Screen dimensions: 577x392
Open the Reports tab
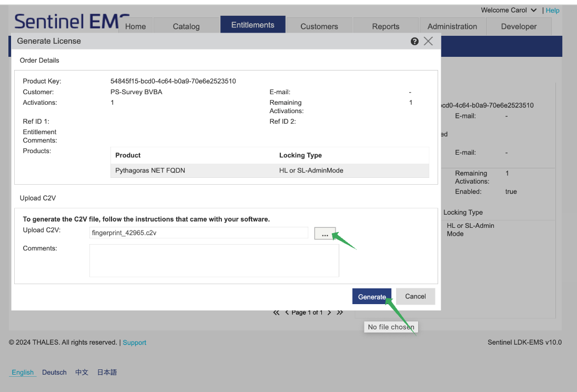point(386,26)
